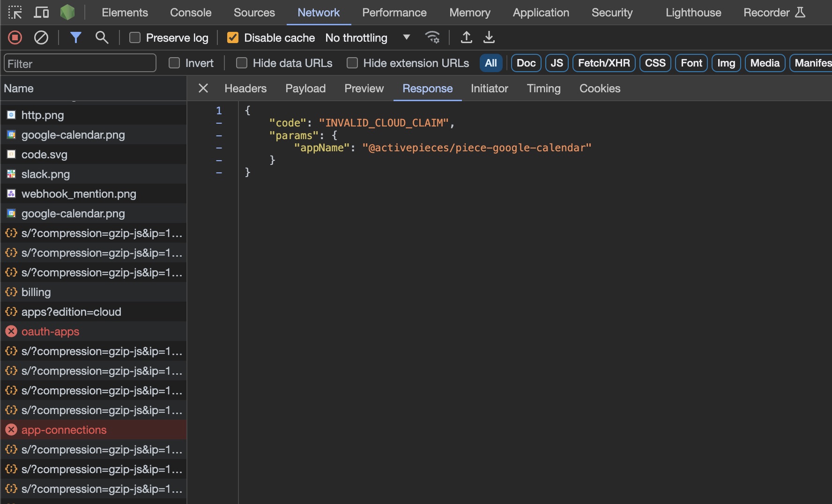Export HAR file with download icon
Viewport: 832px width, 504px height.
(489, 37)
